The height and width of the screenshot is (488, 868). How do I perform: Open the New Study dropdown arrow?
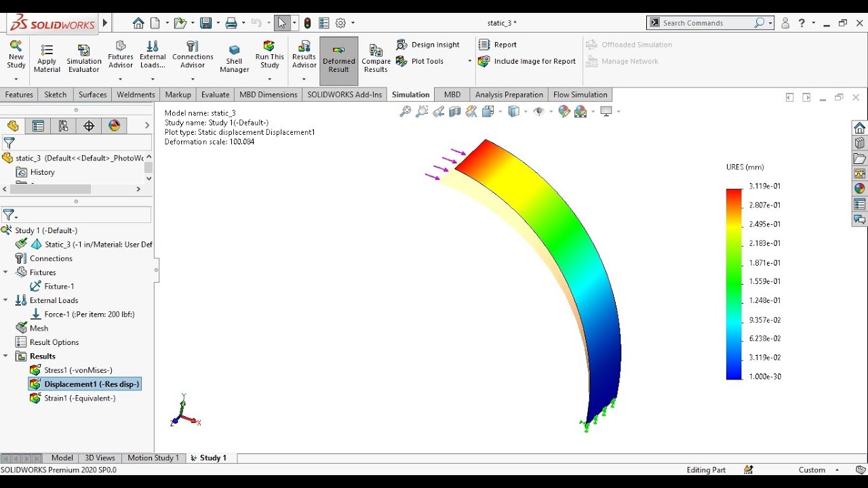pyautogui.click(x=16, y=79)
